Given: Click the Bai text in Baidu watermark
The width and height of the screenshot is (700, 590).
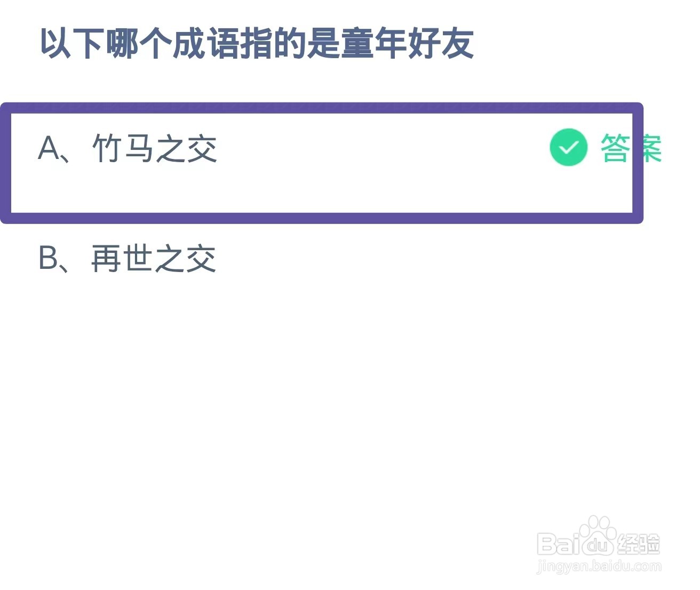Looking at the screenshot, I should pos(558,544).
